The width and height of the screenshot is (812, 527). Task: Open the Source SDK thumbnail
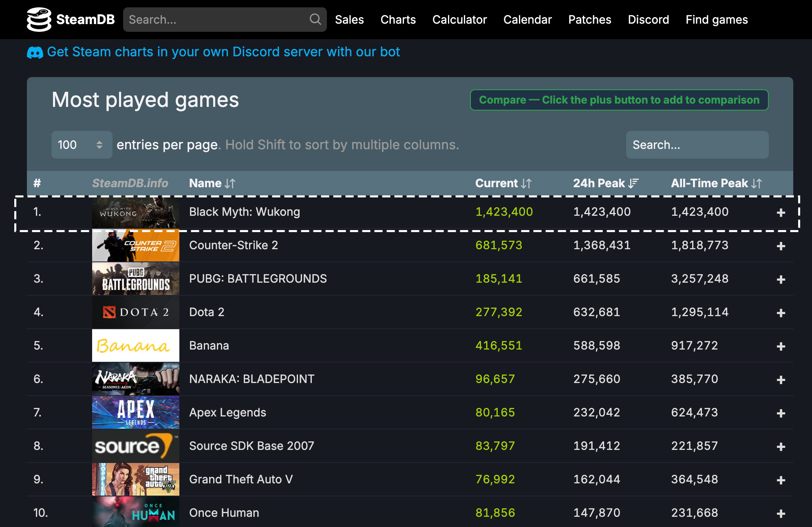click(x=136, y=446)
